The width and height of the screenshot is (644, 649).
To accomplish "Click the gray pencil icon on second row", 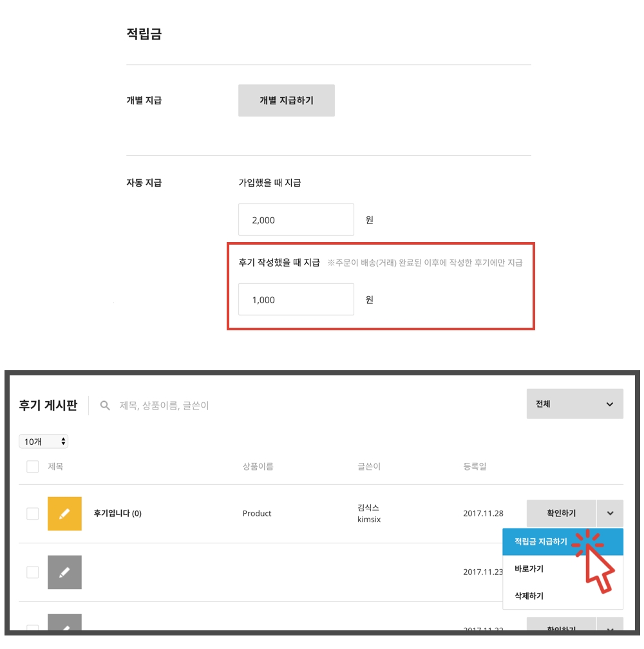I will (64, 572).
